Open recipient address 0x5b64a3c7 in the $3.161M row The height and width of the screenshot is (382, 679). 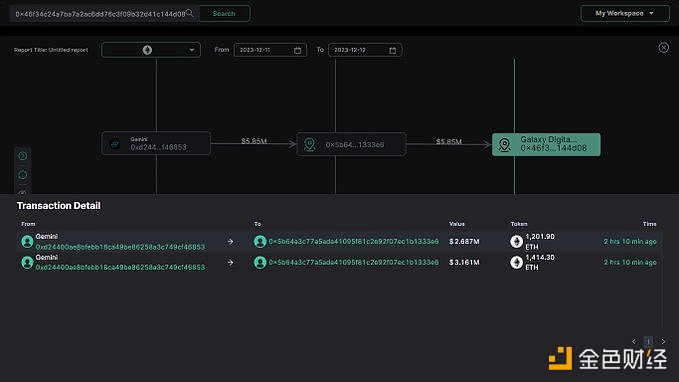click(353, 262)
